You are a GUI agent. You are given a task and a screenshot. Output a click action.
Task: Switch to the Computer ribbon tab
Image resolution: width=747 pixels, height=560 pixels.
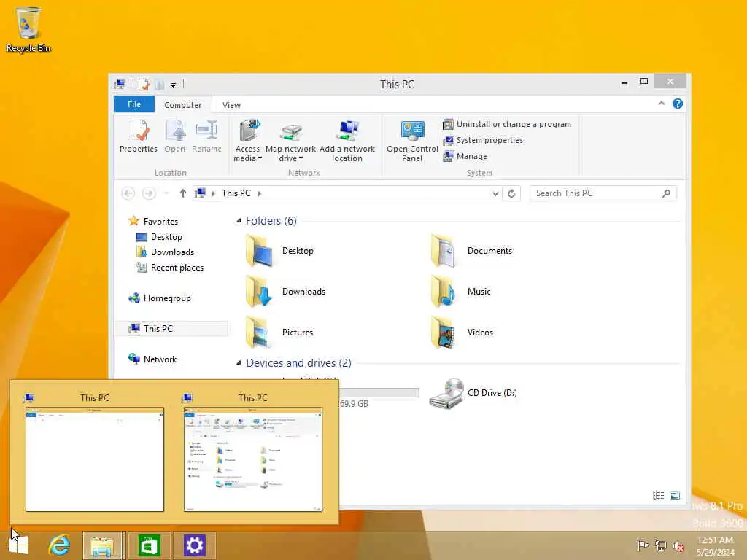point(182,105)
